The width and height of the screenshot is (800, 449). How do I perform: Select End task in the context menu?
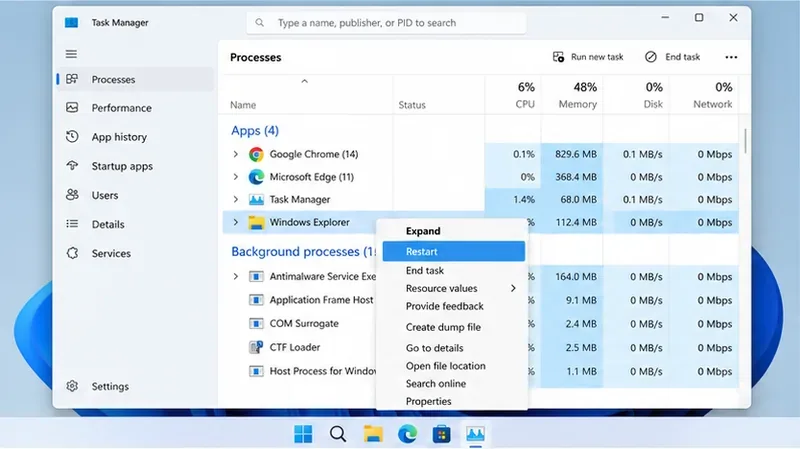424,270
